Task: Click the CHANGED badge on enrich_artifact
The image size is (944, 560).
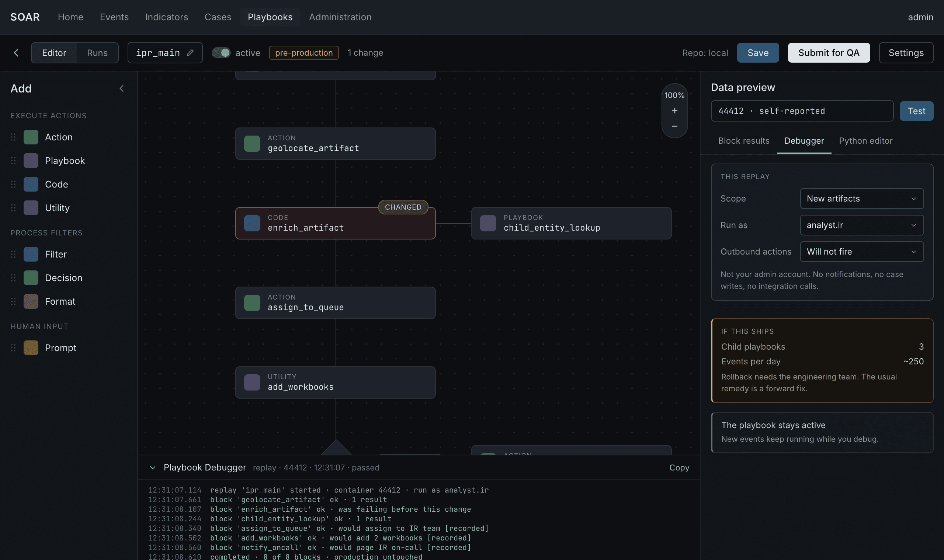Action: click(x=403, y=207)
